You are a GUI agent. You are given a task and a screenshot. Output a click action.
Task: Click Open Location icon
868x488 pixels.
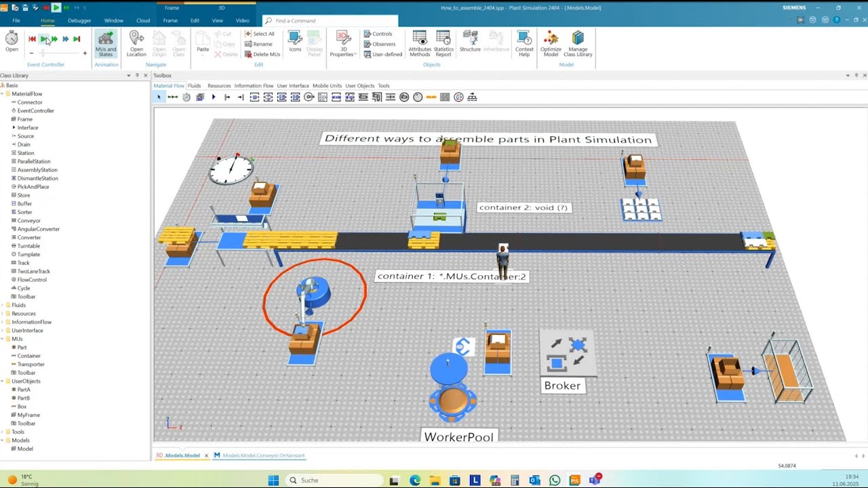pyautogui.click(x=136, y=44)
